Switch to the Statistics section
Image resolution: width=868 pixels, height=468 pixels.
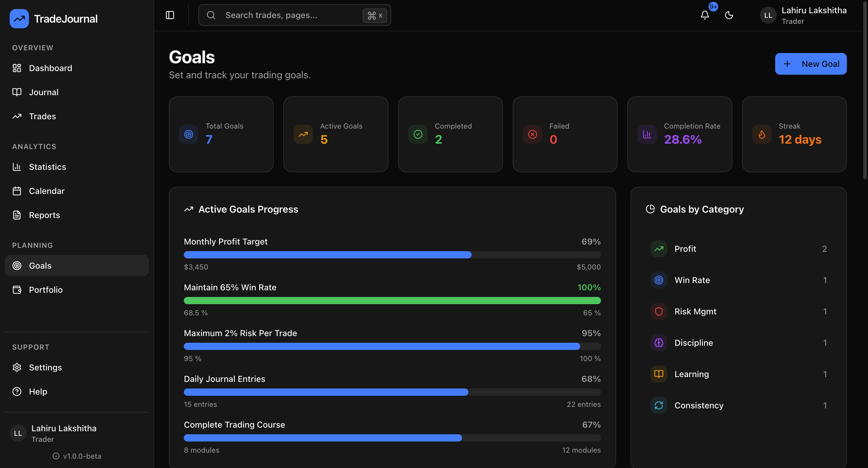[x=48, y=167]
